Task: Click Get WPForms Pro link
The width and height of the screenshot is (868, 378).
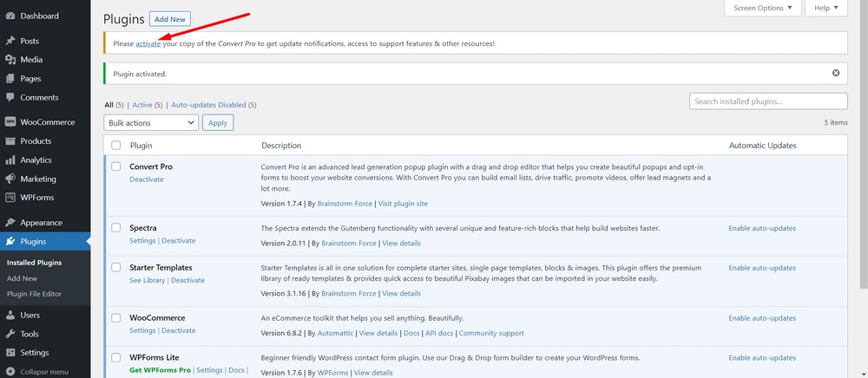Action: 160,370
